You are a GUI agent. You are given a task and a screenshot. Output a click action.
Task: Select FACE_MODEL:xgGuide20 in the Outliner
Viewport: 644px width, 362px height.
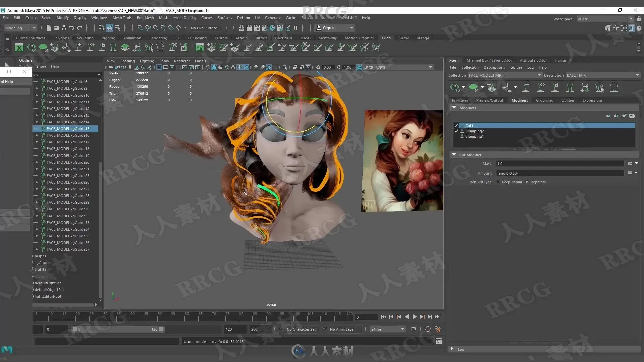[x=68, y=162]
